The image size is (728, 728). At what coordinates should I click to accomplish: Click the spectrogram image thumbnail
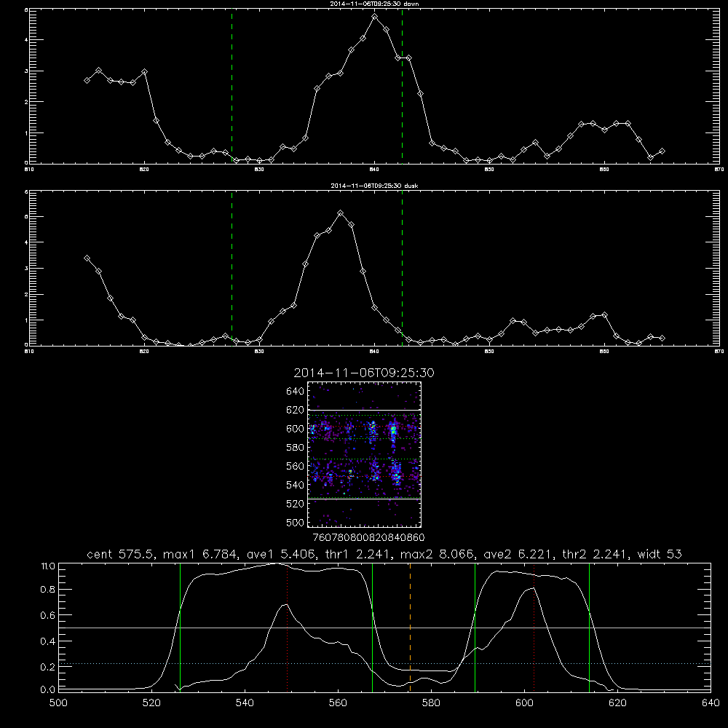[x=364, y=454]
